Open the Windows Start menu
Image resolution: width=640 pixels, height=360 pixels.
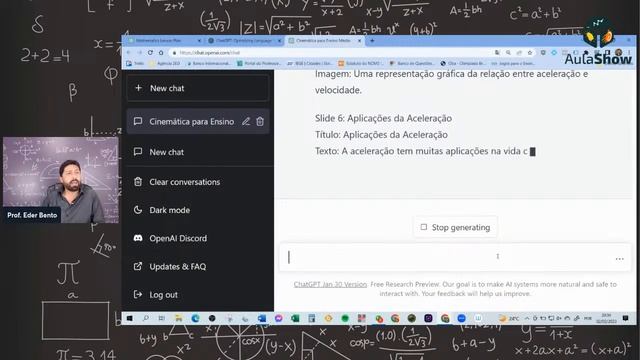pyautogui.click(x=129, y=318)
